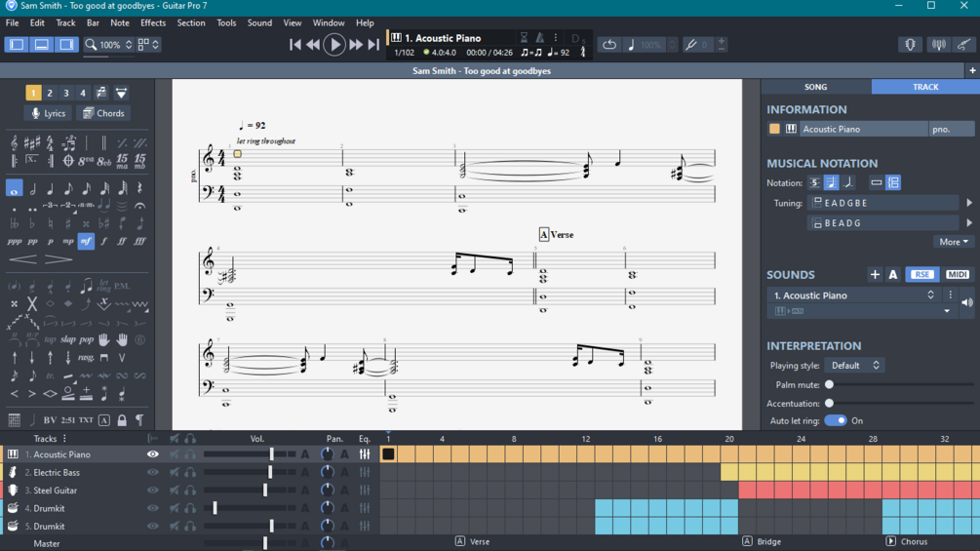Insert the crescendo hairpin

23,259
